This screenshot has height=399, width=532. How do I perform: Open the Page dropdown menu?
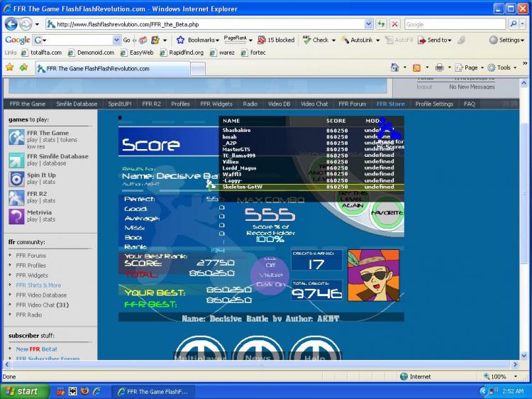(470, 67)
